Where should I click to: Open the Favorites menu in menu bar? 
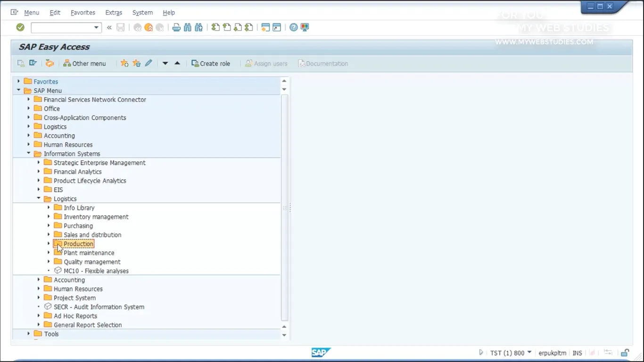(x=83, y=13)
